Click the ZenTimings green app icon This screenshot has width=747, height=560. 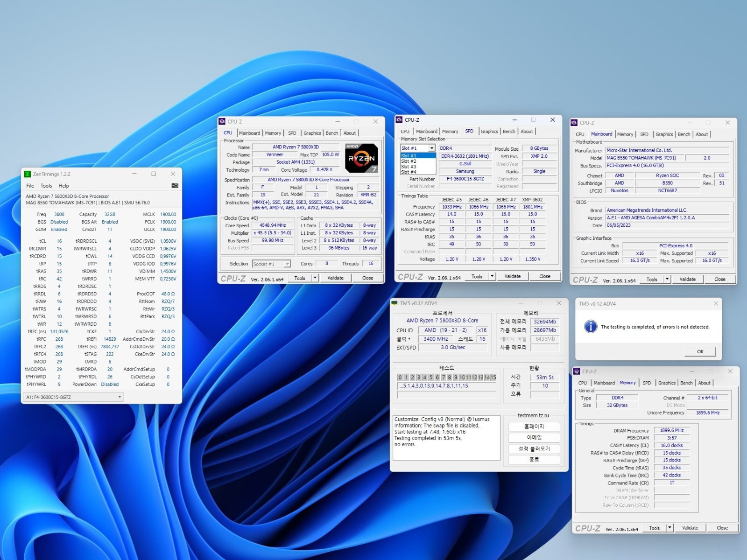click(x=28, y=174)
